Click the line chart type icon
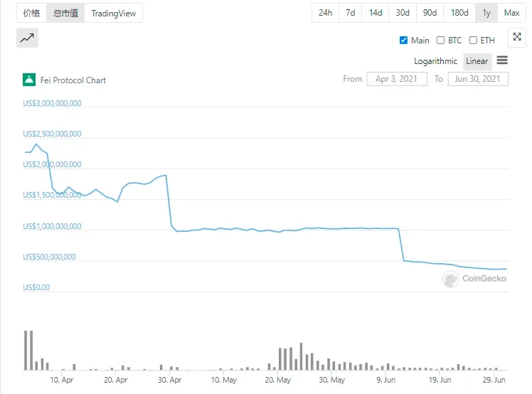 [x=27, y=38]
